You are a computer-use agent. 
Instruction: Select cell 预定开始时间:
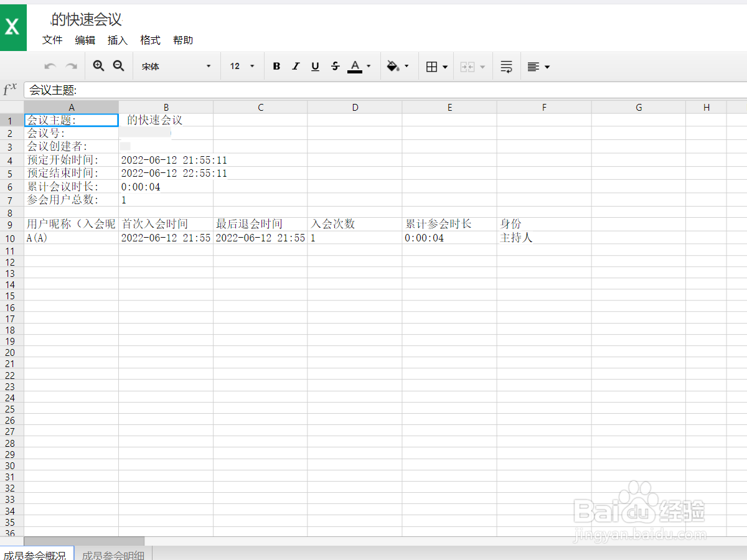pos(71,160)
